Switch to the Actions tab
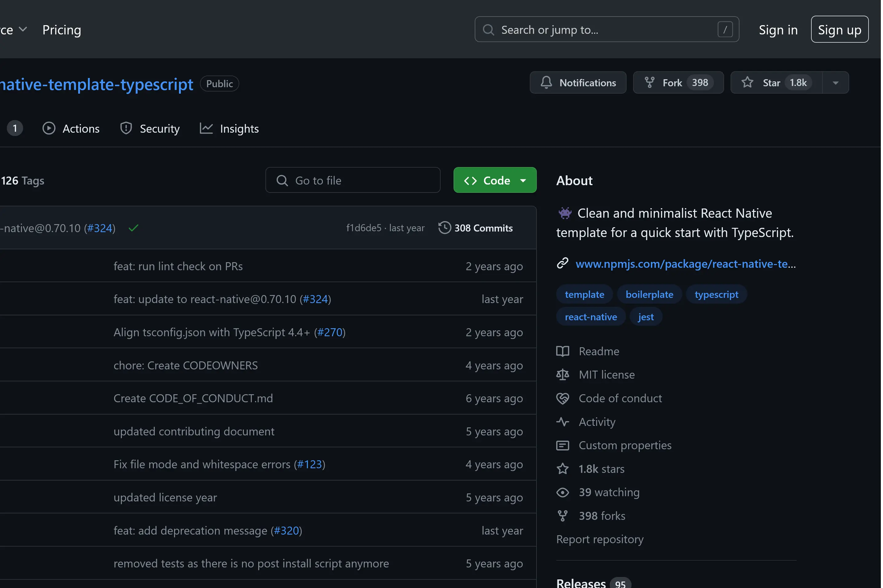 tap(71, 129)
